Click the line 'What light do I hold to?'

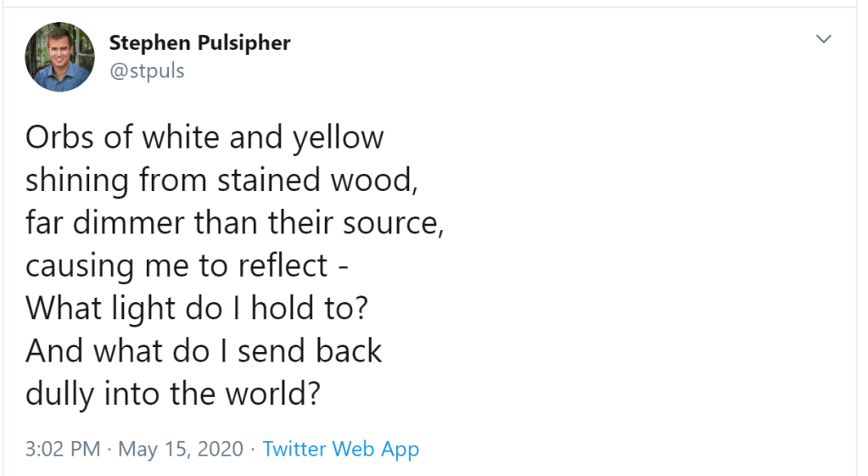(x=196, y=308)
